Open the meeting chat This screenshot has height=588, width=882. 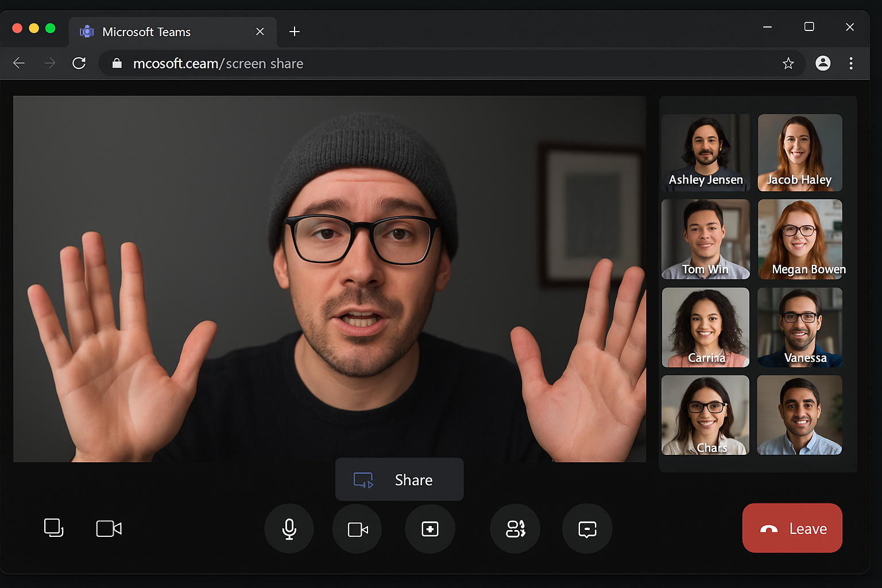pos(587,529)
